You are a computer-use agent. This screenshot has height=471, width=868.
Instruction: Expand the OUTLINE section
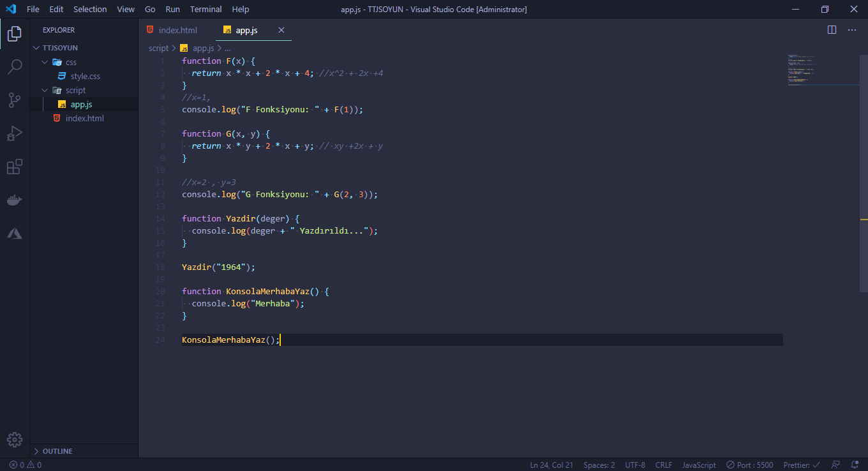pyautogui.click(x=57, y=451)
